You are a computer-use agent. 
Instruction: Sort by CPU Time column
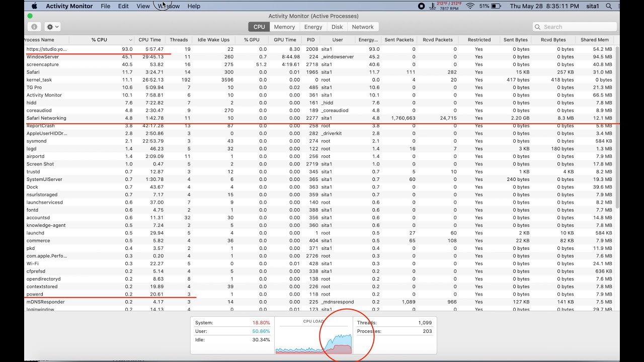(x=150, y=40)
